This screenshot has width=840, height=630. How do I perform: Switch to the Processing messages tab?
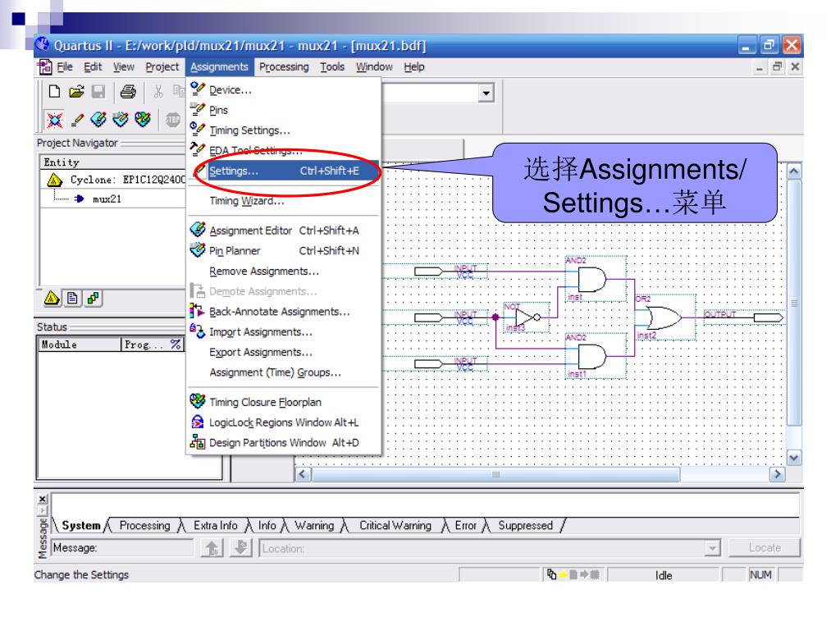144,526
